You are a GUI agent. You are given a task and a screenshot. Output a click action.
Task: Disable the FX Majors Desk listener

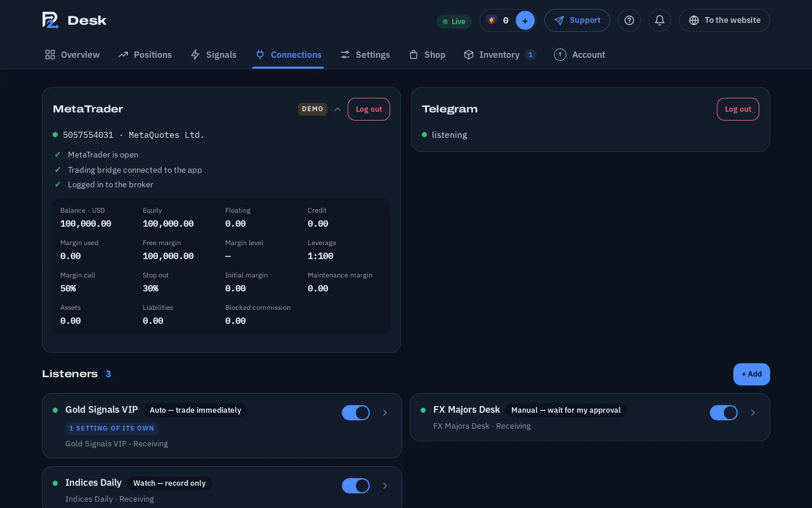tap(724, 413)
